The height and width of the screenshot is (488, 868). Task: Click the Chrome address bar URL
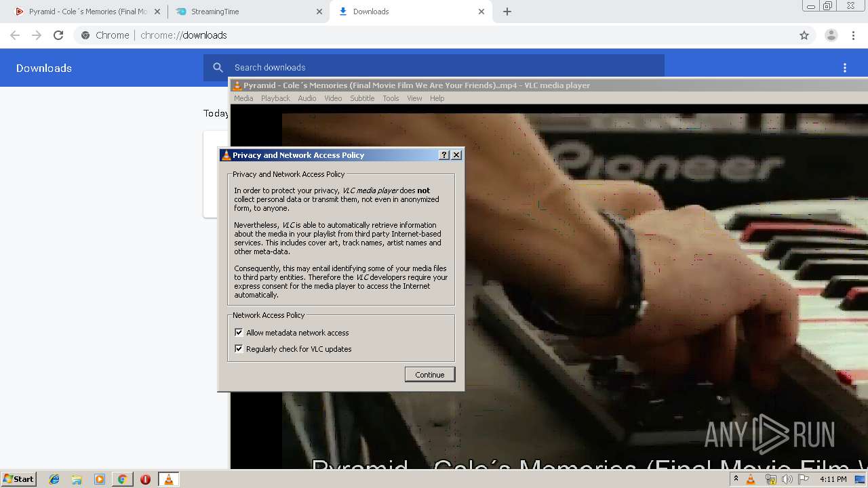[184, 35]
